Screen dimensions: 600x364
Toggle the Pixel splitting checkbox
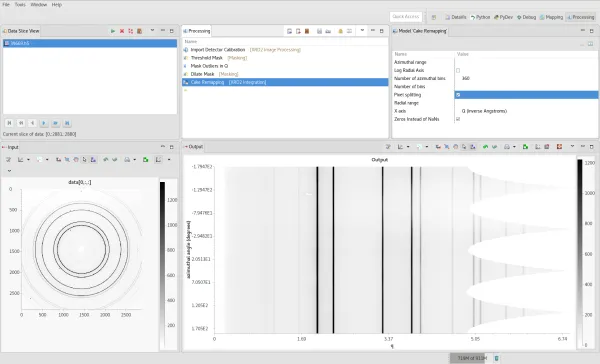[458, 95]
